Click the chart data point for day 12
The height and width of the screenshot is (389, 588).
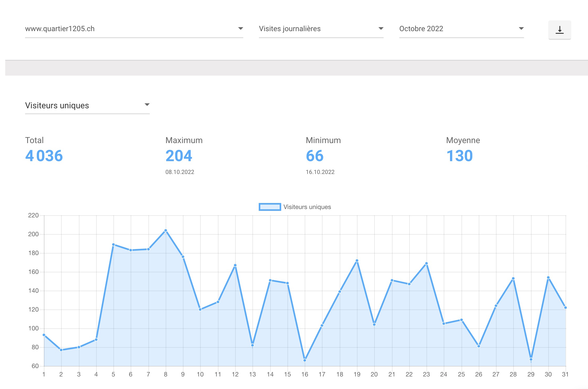coord(235,265)
